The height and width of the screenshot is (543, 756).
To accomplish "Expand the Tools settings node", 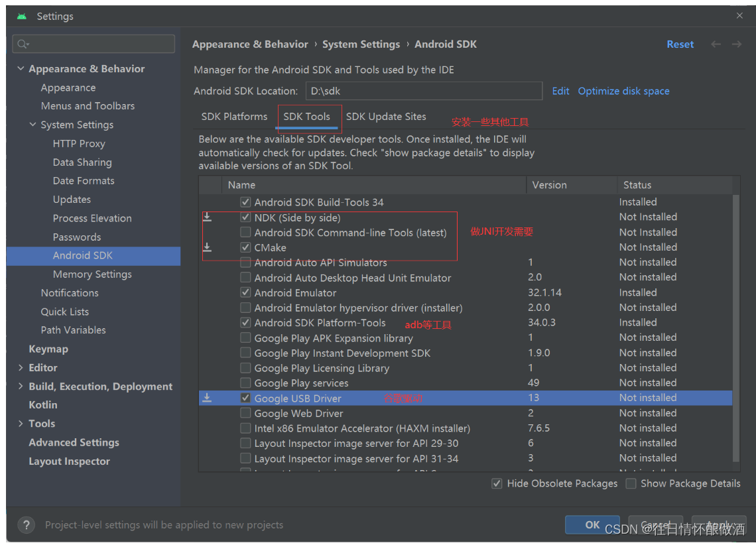I will click(x=21, y=424).
